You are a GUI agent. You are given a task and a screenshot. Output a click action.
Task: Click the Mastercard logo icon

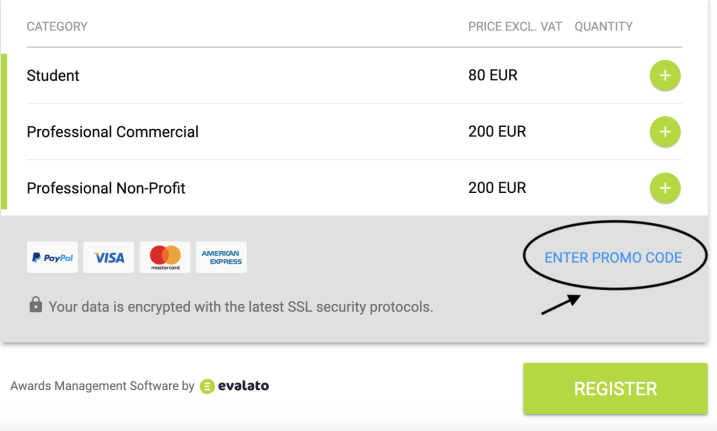coord(165,258)
